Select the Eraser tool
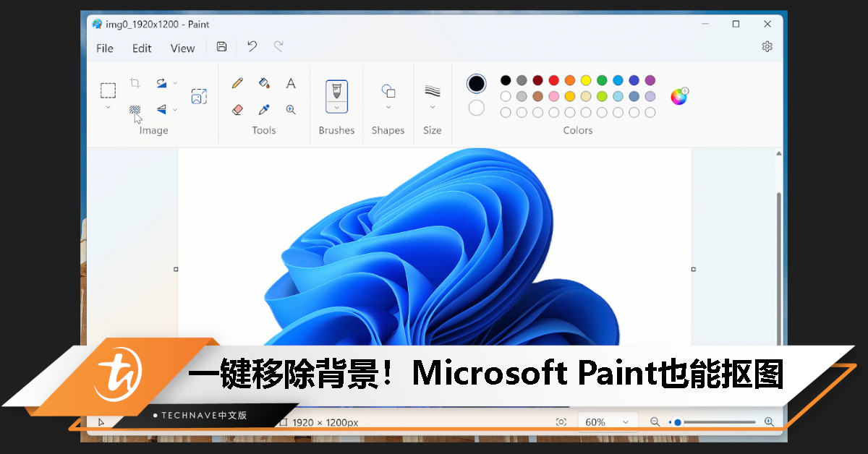Screen dimensions: 868x454 click(237, 110)
